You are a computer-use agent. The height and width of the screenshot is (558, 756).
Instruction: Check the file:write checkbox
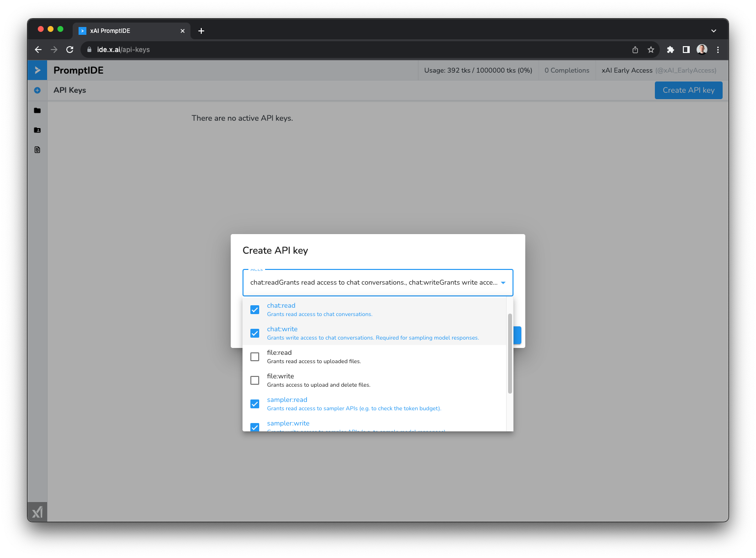[x=255, y=380]
